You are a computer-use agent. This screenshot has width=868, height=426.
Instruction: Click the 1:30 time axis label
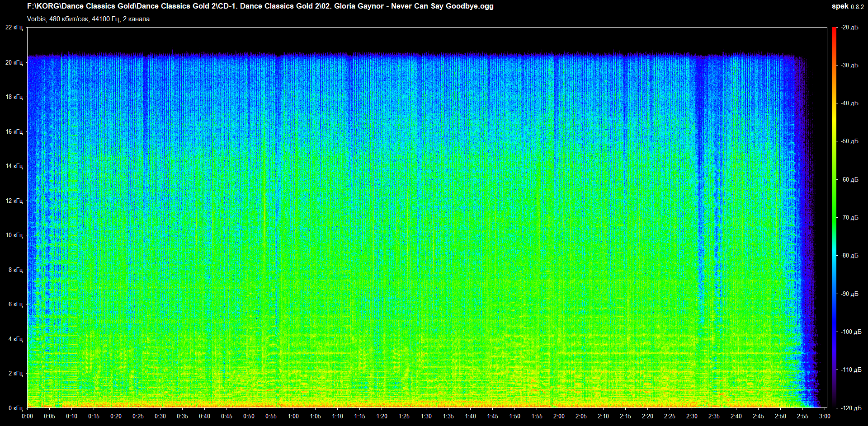pos(426,416)
